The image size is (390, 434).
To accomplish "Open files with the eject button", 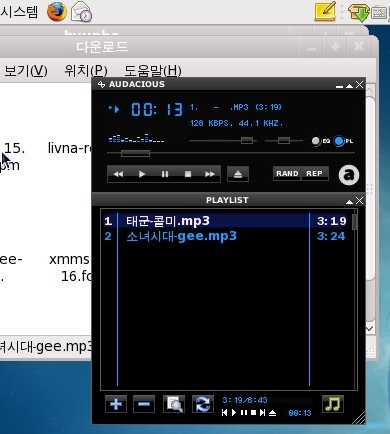I will tap(238, 174).
